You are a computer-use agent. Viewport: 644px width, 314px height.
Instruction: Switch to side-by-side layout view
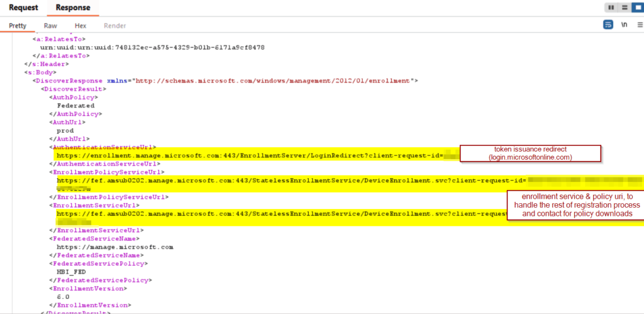pyautogui.click(x=610, y=8)
